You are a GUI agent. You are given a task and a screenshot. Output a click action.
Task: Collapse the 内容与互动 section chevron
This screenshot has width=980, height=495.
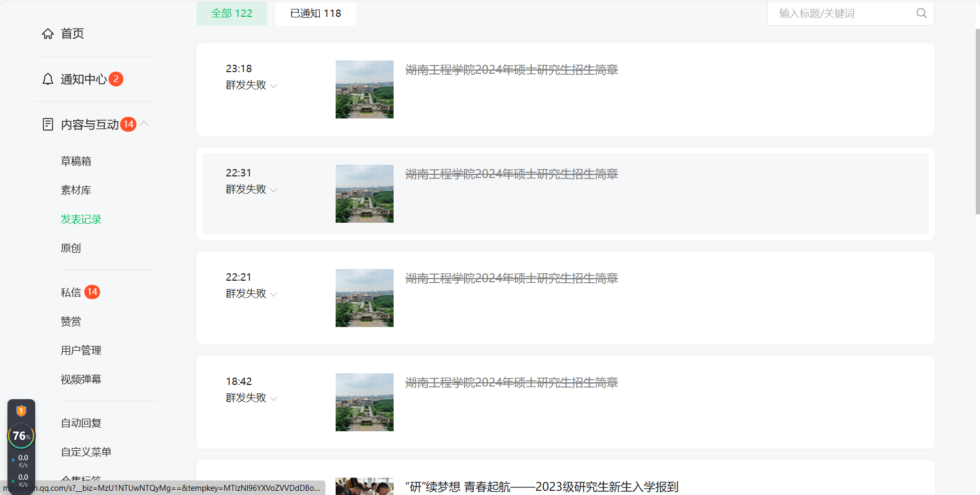pos(144,124)
